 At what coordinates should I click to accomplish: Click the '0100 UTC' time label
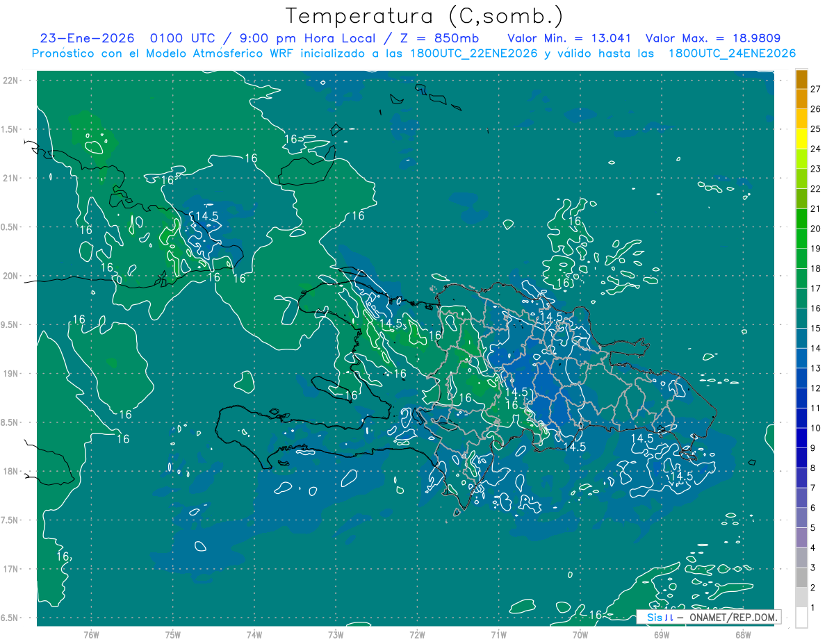click(181, 39)
